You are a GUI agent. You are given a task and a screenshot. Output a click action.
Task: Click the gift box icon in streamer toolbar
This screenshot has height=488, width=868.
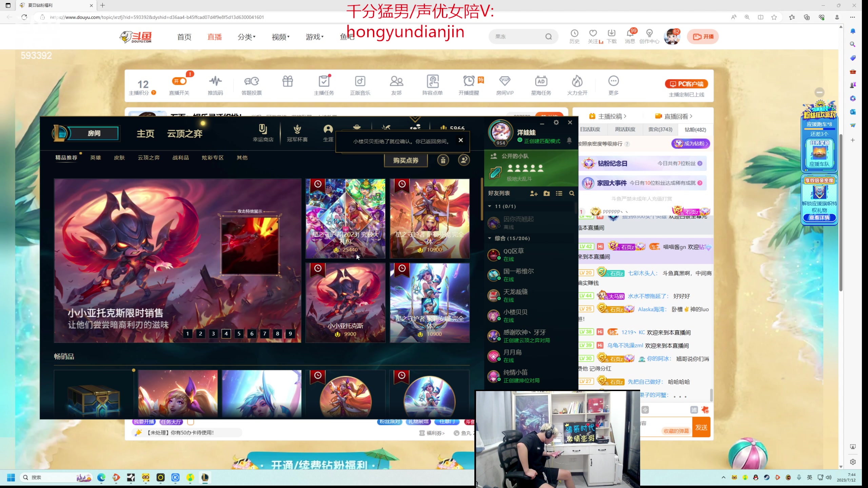(x=288, y=81)
